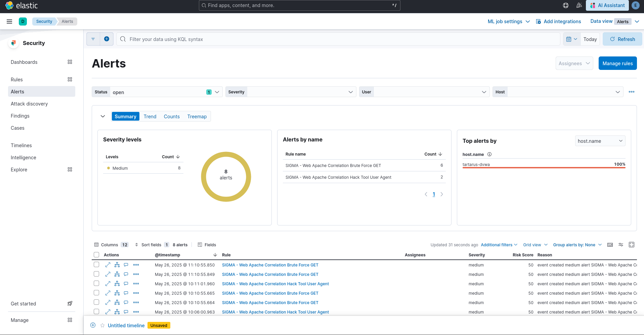Open the help menu icon in header
The height and width of the screenshot is (335, 644).
click(566, 5)
